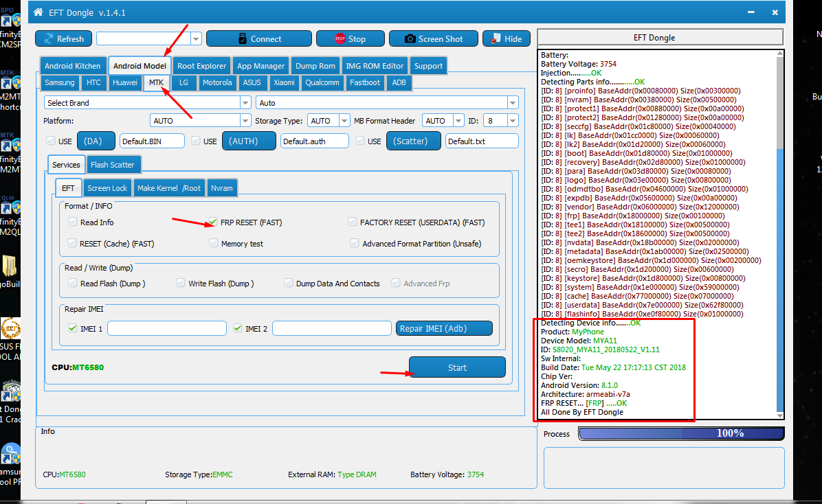This screenshot has width=822, height=504.
Task: Open the ID dropdown showing 8
Action: pos(513,120)
